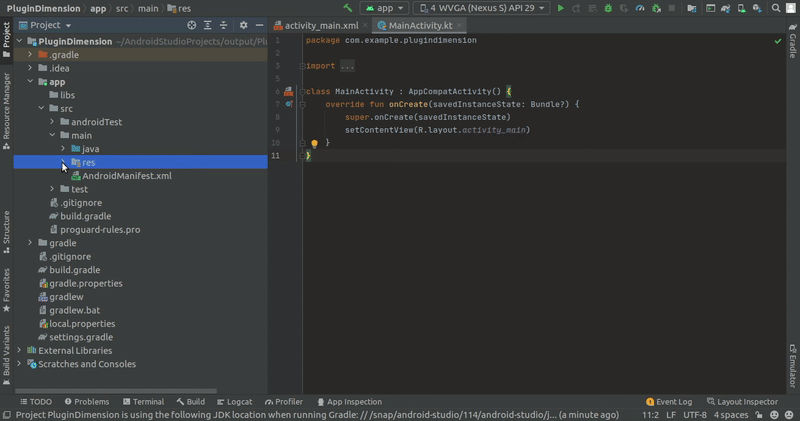Click the Make Project hammer icon
The width and height of the screenshot is (800, 421).
tap(347, 8)
